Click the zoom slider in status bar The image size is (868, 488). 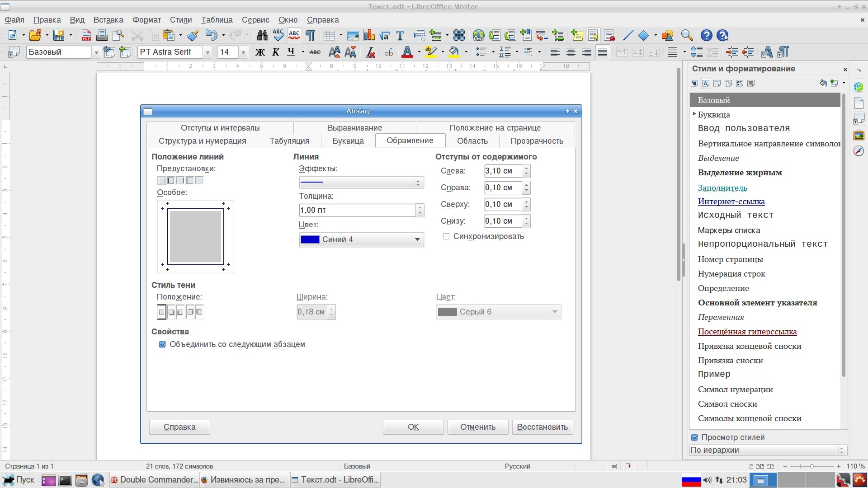(811, 466)
